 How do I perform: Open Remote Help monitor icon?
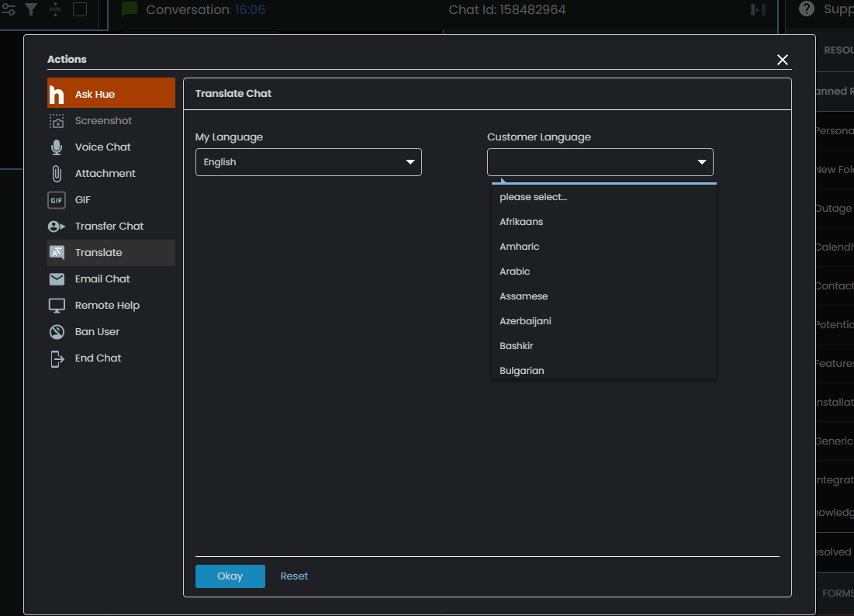pyautogui.click(x=57, y=306)
